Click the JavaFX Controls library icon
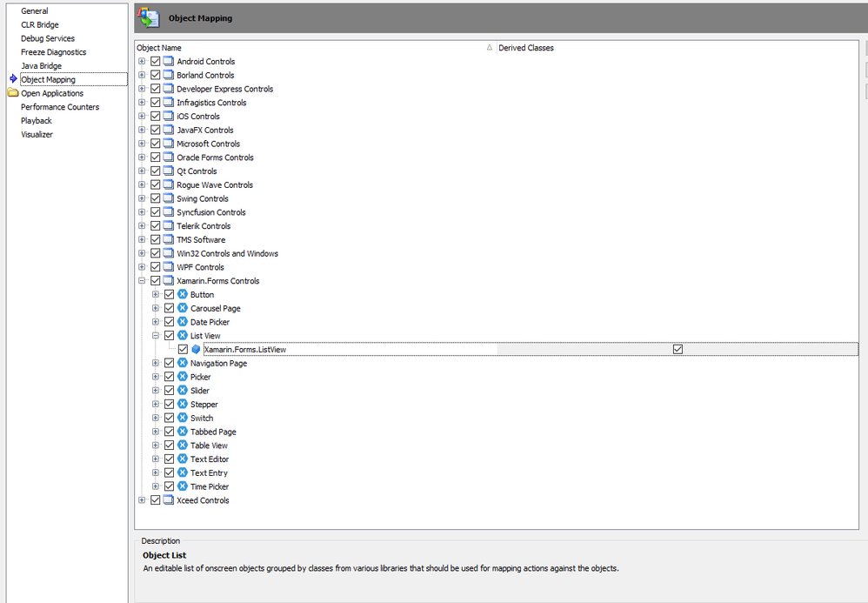Image resolution: width=868 pixels, height=603 pixels. pyautogui.click(x=168, y=131)
